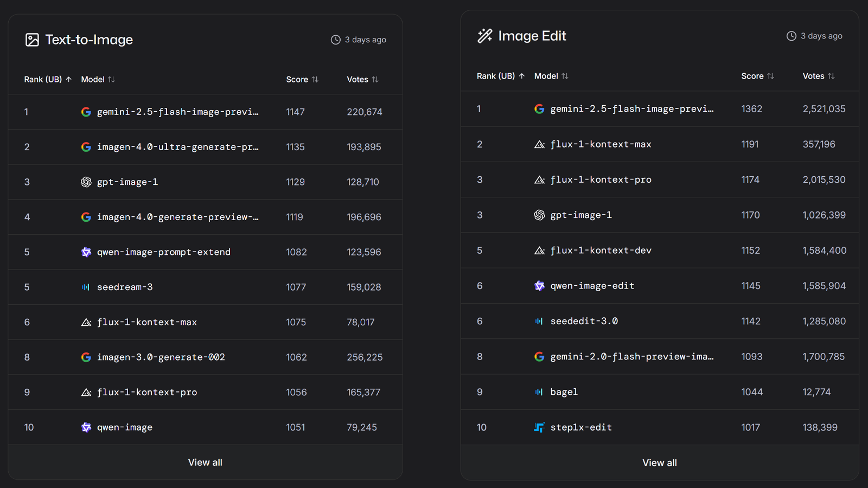This screenshot has width=868, height=488.
Task: Select qwen-image-edit model name
Action: 592,286
